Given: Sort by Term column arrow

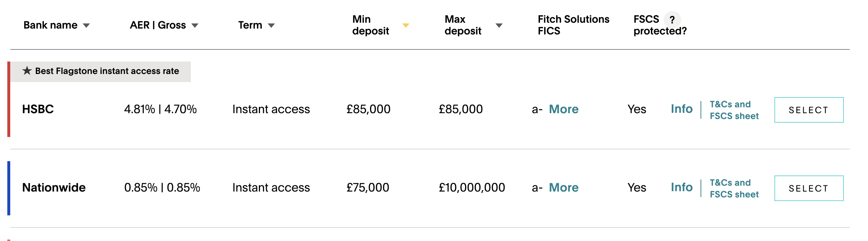Looking at the screenshot, I should (271, 26).
